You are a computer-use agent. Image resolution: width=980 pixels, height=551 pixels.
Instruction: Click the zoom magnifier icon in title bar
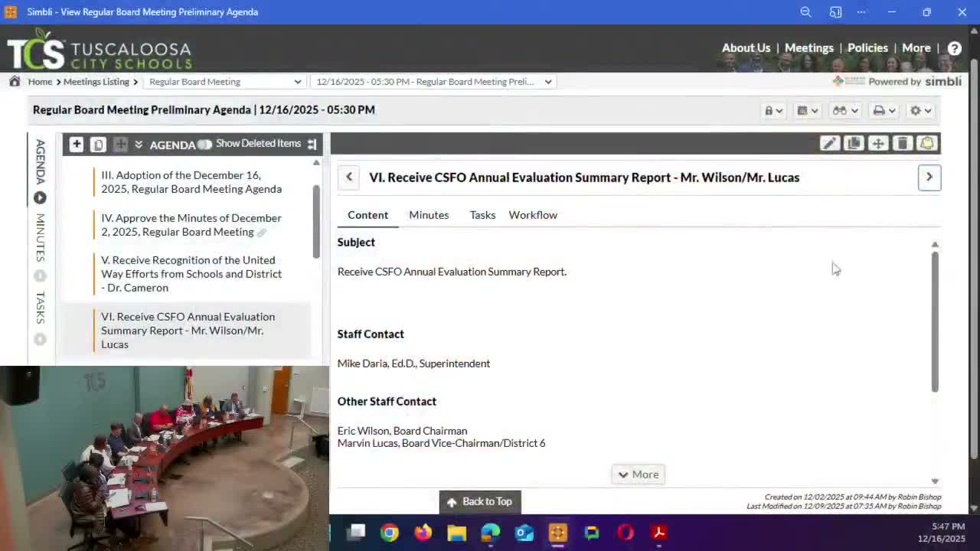click(805, 12)
